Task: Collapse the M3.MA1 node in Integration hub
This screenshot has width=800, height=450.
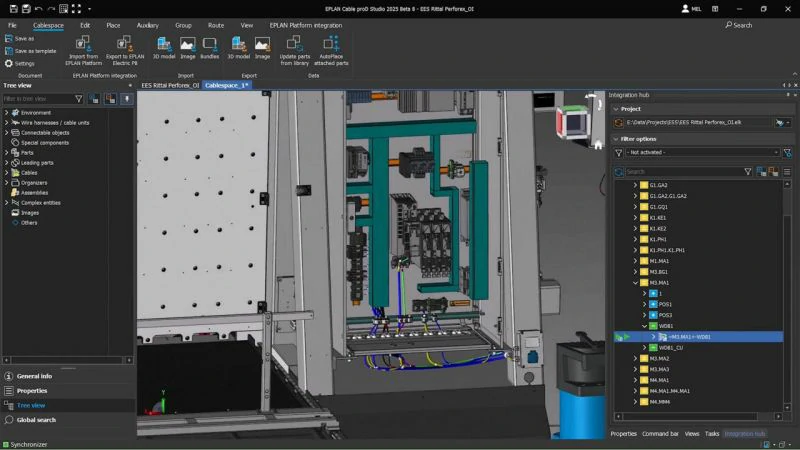Action: (636, 283)
